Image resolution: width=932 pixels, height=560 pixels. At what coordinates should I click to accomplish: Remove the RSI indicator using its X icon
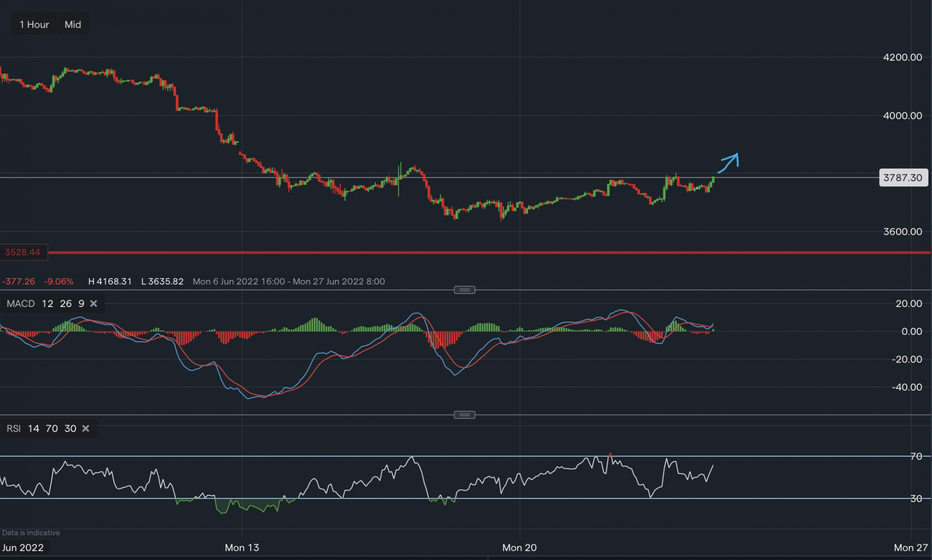coord(86,428)
